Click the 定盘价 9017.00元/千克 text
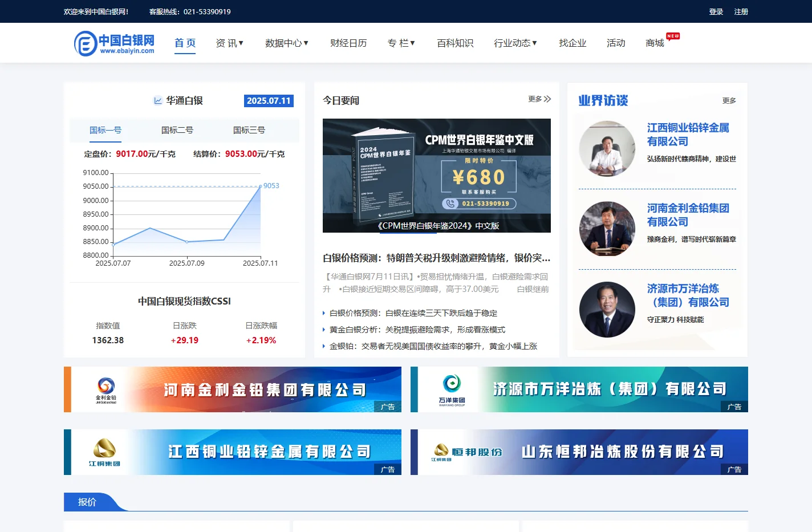This screenshot has height=532, width=812. (130, 154)
